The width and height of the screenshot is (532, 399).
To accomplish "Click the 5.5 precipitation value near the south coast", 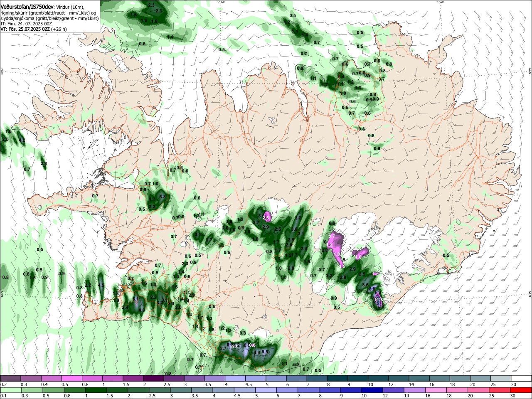I will point(265,352).
